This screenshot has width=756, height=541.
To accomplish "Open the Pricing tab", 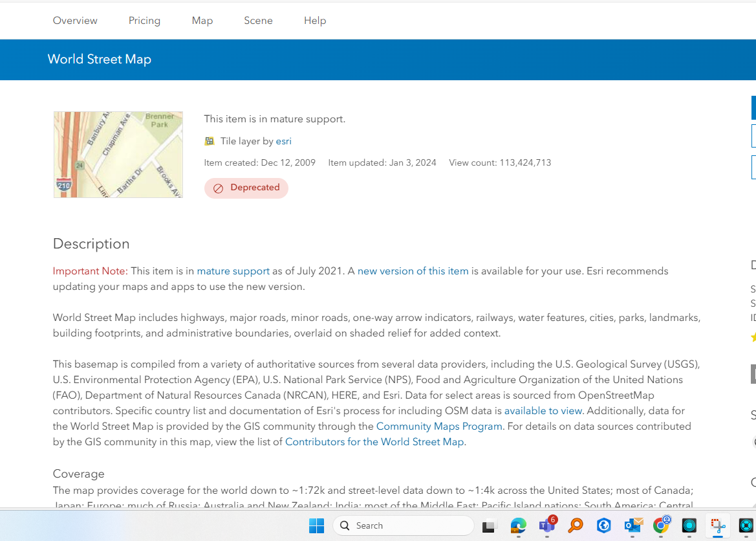I will 144,21.
